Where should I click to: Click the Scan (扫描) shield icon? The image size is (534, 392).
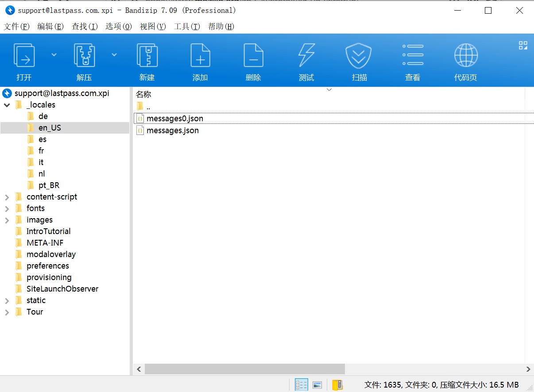pos(359,55)
